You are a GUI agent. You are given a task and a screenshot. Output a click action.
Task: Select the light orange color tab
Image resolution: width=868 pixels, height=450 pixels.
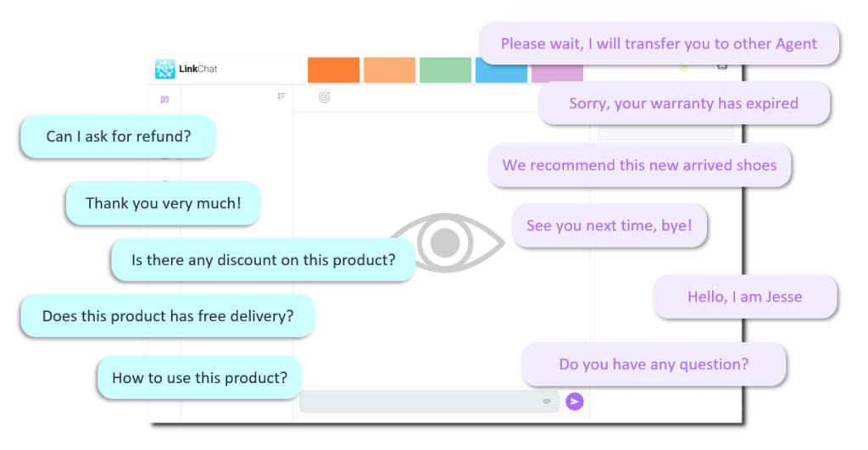click(390, 69)
